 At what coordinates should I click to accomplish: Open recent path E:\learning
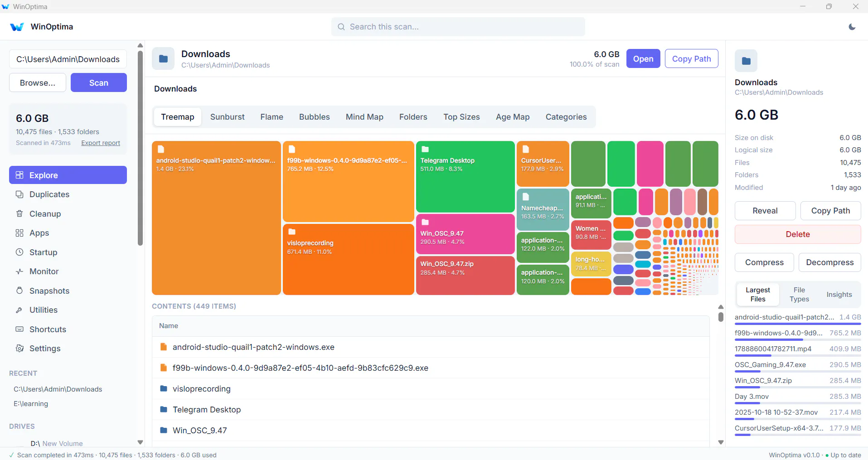(x=31, y=404)
